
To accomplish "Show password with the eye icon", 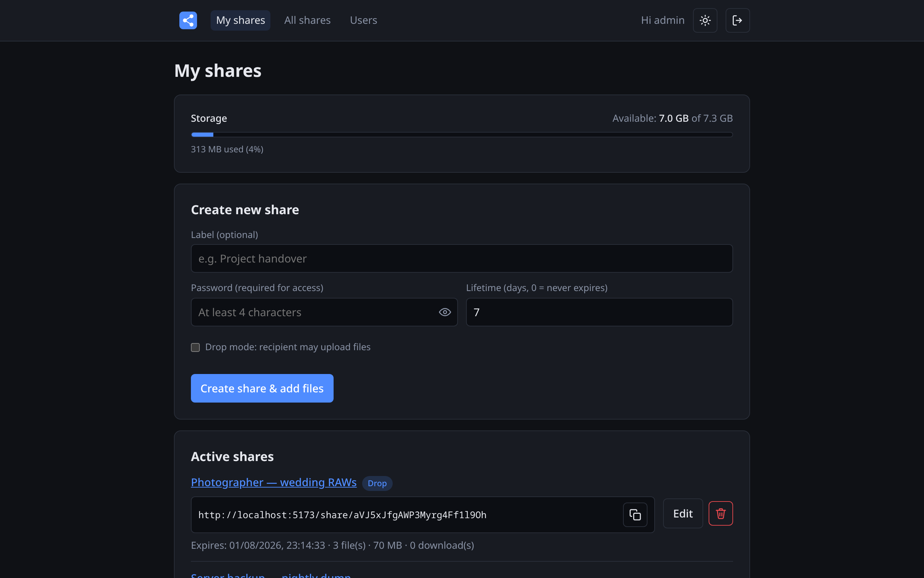I will 445,312.
